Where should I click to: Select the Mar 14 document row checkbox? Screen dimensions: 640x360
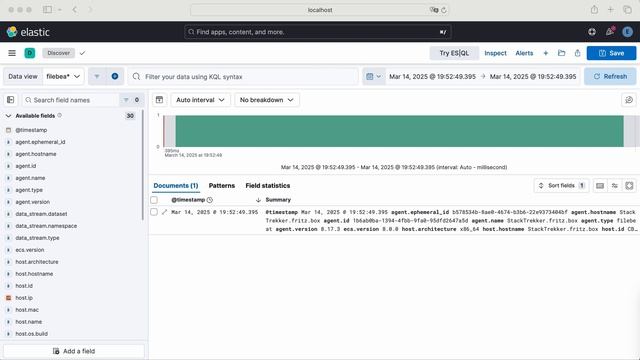click(154, 212)
